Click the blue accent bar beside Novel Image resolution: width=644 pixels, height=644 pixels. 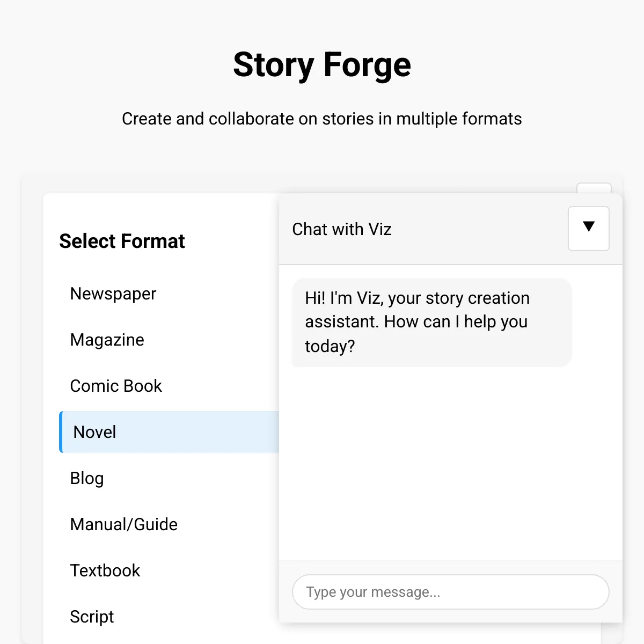[x=61, y=432]
